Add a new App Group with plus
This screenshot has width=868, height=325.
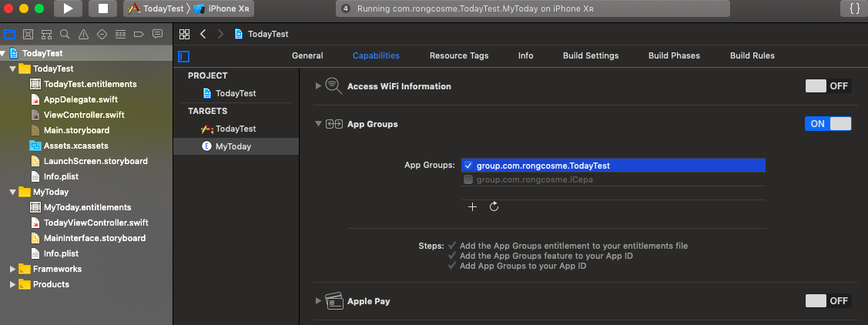click(x=473, y=206)
